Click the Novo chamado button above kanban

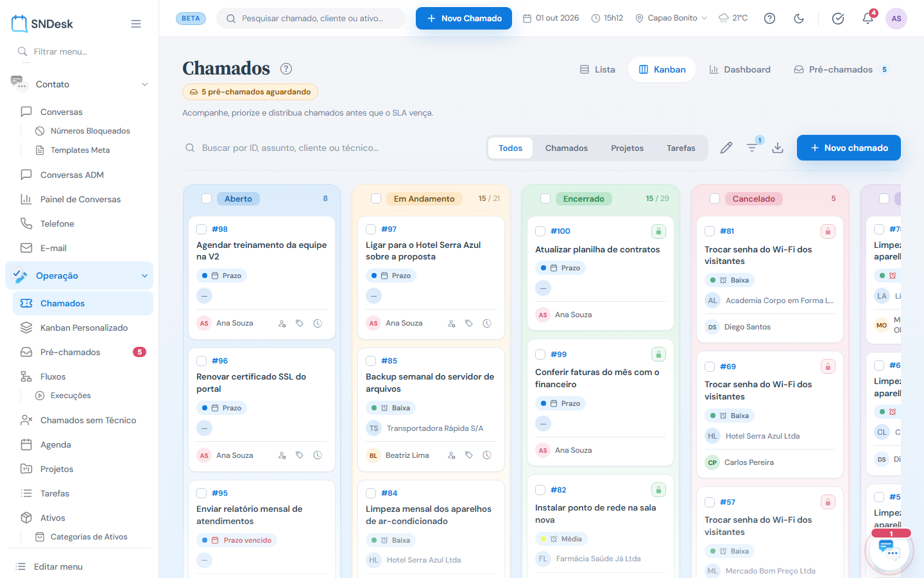click(x=849, y=148)
